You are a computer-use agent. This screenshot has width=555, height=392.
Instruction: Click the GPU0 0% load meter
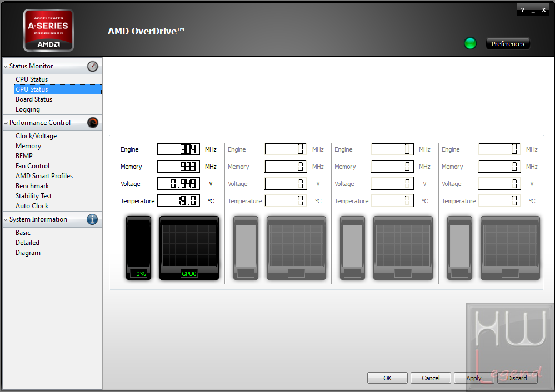138,248
